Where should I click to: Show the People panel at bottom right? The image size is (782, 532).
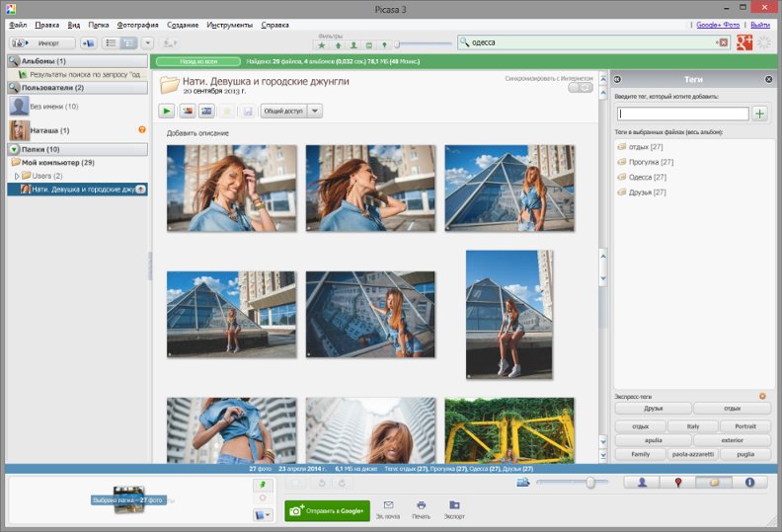point(642,483)
